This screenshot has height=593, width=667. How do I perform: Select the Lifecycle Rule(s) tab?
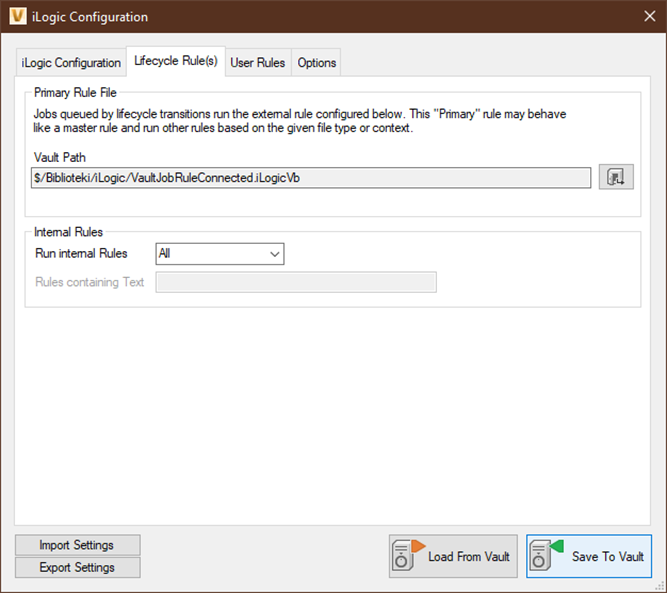point(175,61)
